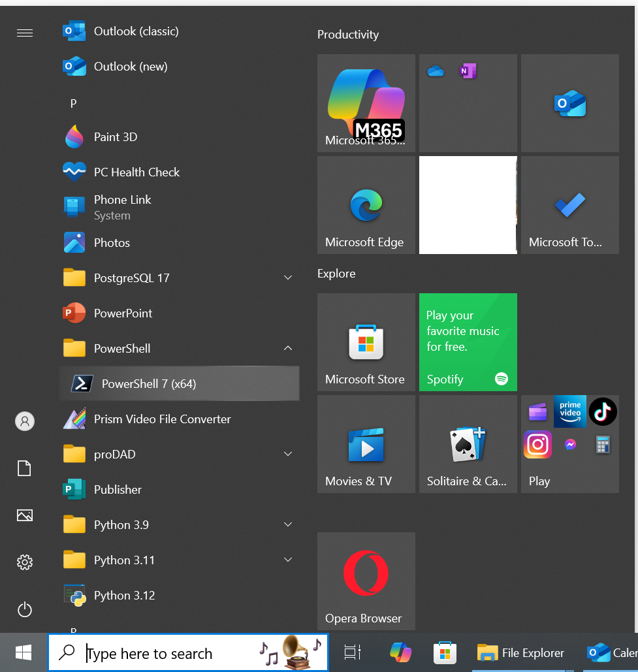
Task: Click the Productivity group heading
Action: (348, 35)
